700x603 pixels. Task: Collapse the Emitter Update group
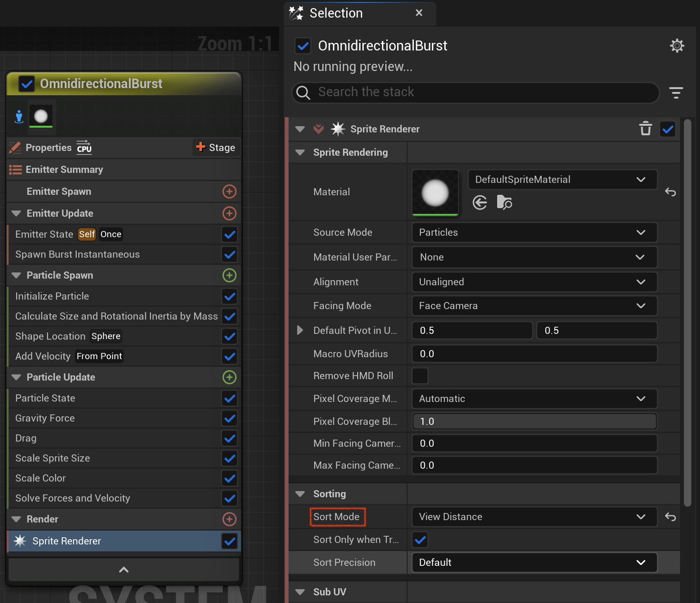pyautogui.click(x=16, y=213)
